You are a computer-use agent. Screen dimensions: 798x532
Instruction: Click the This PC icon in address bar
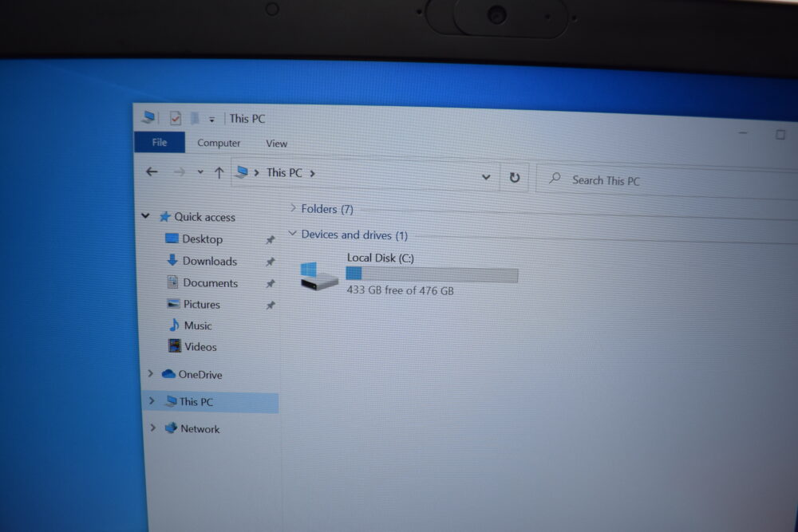coord(243,172)
